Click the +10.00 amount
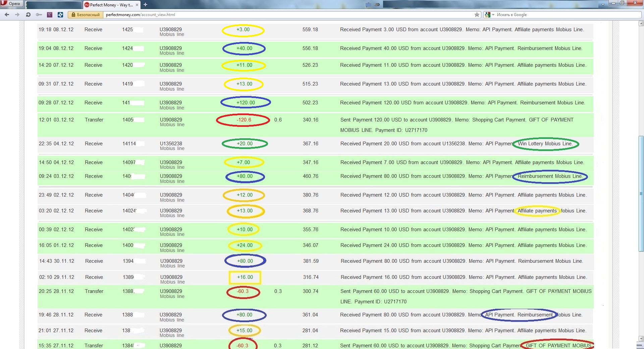Image resolution: width=644 pixels, height=349 pixels. [245, 230]
